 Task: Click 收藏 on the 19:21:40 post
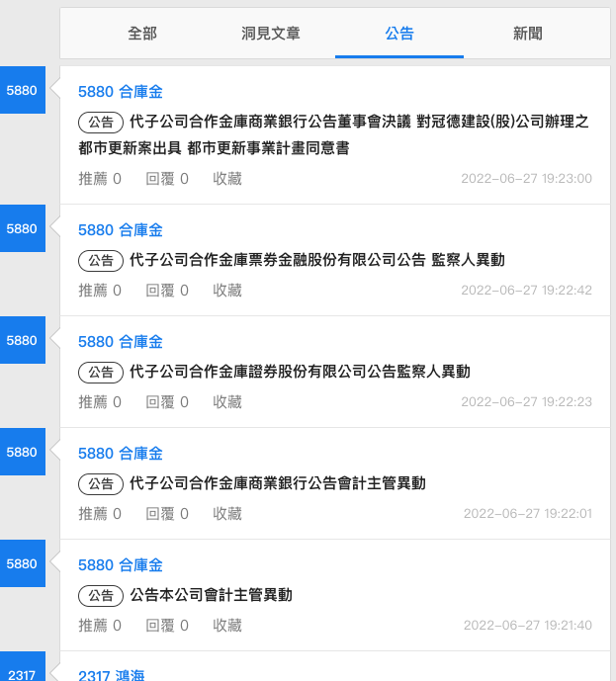click(x=227, y=625)
